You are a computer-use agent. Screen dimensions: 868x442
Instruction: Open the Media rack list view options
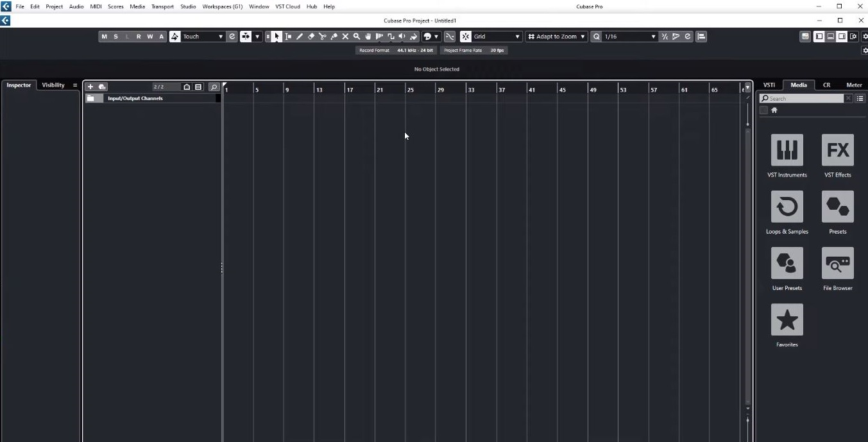860,99
